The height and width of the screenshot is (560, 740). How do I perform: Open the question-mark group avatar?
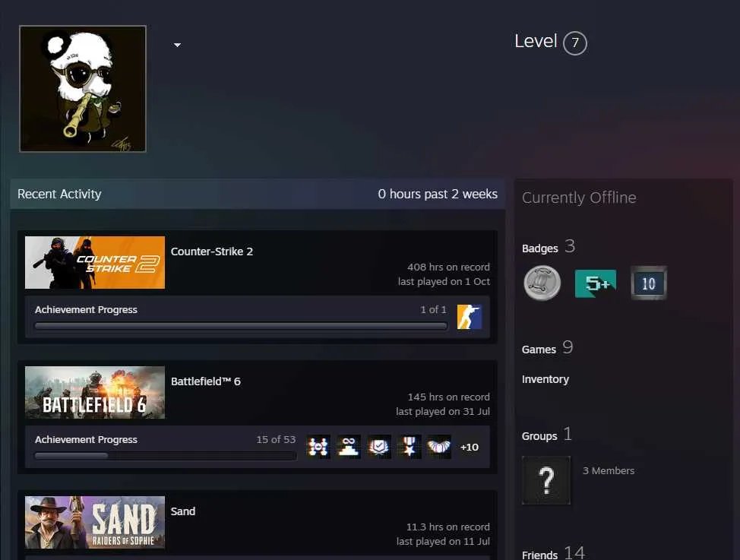(546, 480)
